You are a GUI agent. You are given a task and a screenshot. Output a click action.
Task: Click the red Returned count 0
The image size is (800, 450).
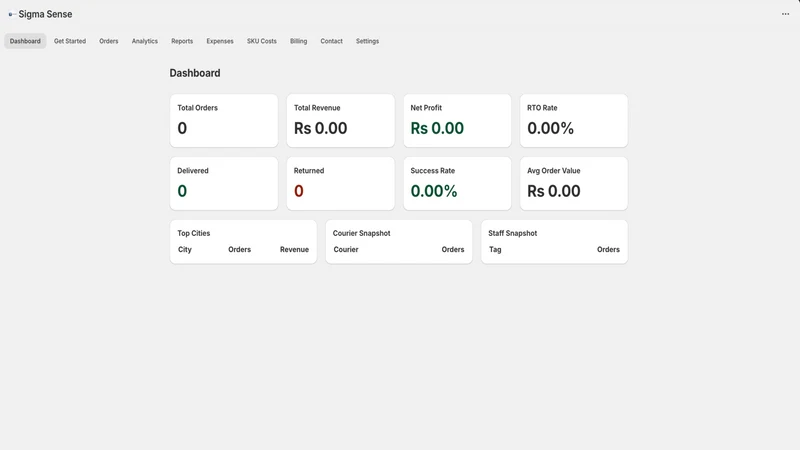tap(299, 191)
